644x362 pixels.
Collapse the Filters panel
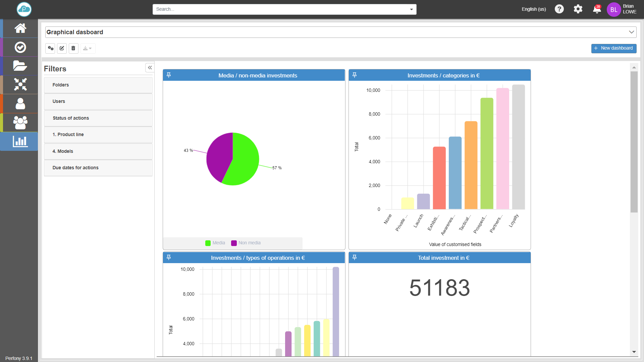tap(150, 68)
